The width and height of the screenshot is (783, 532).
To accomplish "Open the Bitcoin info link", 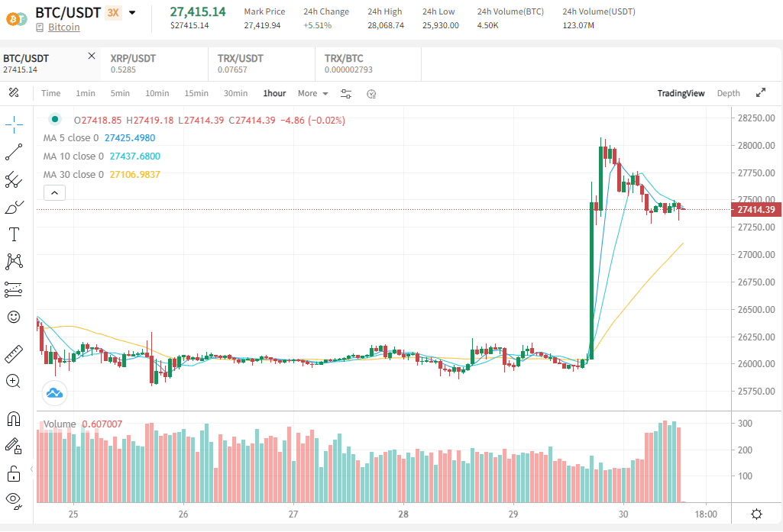I will [62, 27].
